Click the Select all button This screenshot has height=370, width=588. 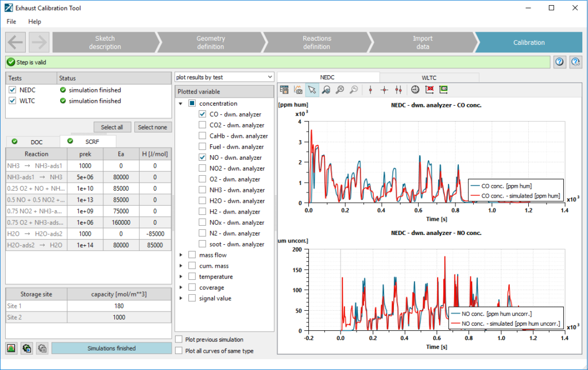[x=112, y=127]
